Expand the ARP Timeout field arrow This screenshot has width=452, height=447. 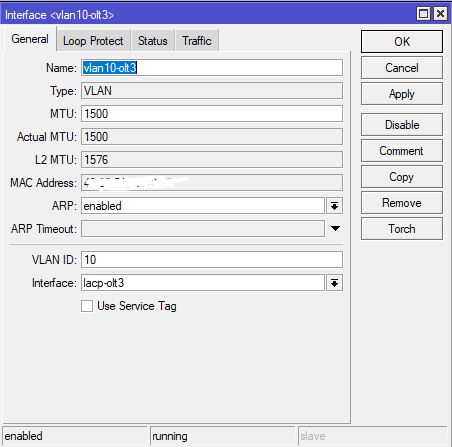(335, 229)
